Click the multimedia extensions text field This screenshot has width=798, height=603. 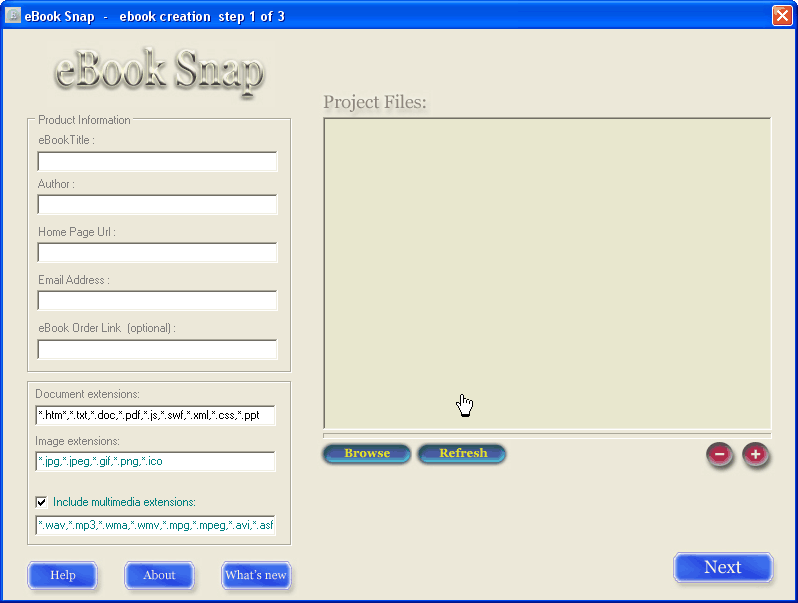[x=155, y=525]
